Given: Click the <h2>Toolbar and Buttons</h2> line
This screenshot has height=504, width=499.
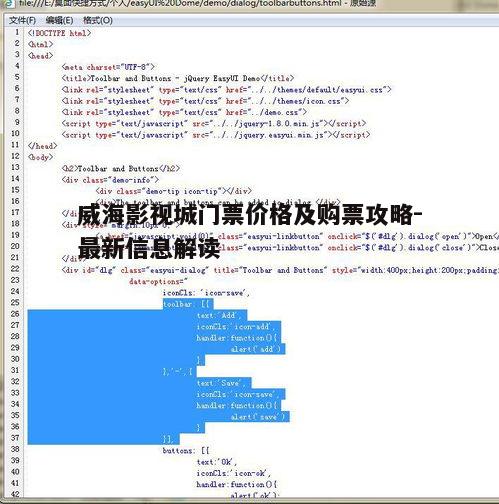Looking at the screenshot, I should tap(121, 168).
